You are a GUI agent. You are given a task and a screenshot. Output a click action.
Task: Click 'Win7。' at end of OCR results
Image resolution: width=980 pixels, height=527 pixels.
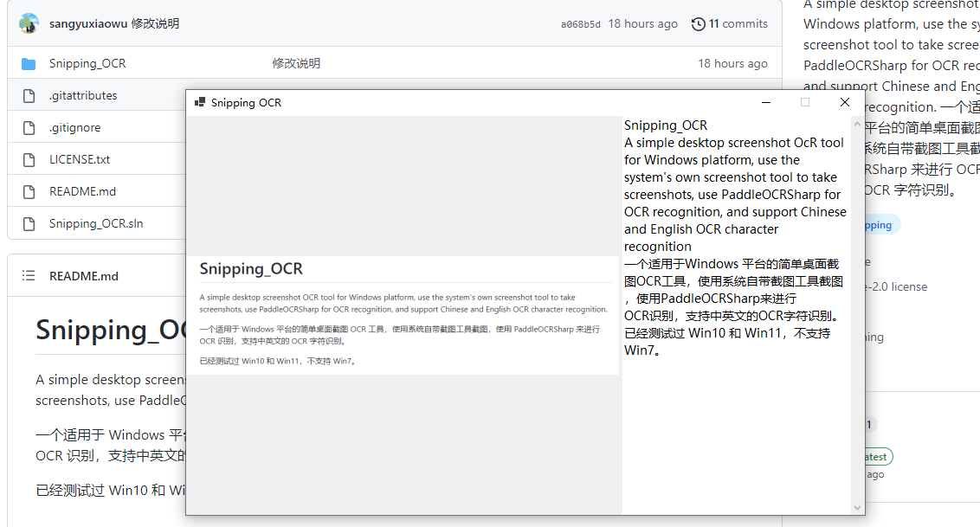point(642,351)
